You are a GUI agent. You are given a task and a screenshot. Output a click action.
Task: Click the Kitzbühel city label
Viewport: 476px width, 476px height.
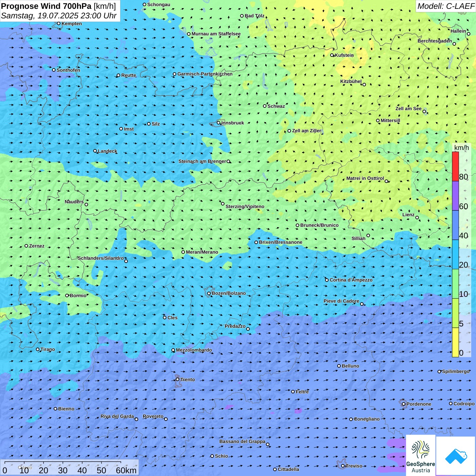(351, 82)
